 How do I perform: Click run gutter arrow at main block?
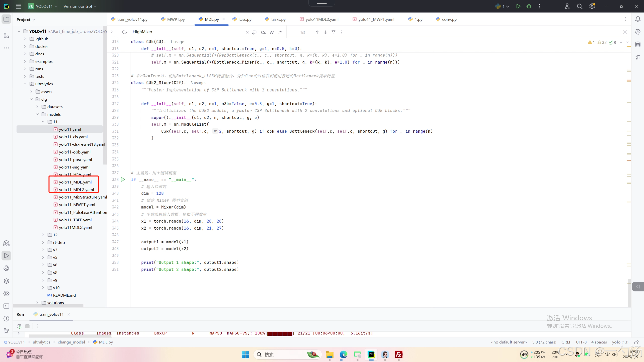click(x=123, y=180)
